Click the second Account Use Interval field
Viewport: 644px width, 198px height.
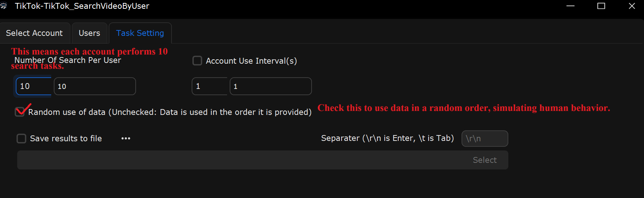coord(271,86)
